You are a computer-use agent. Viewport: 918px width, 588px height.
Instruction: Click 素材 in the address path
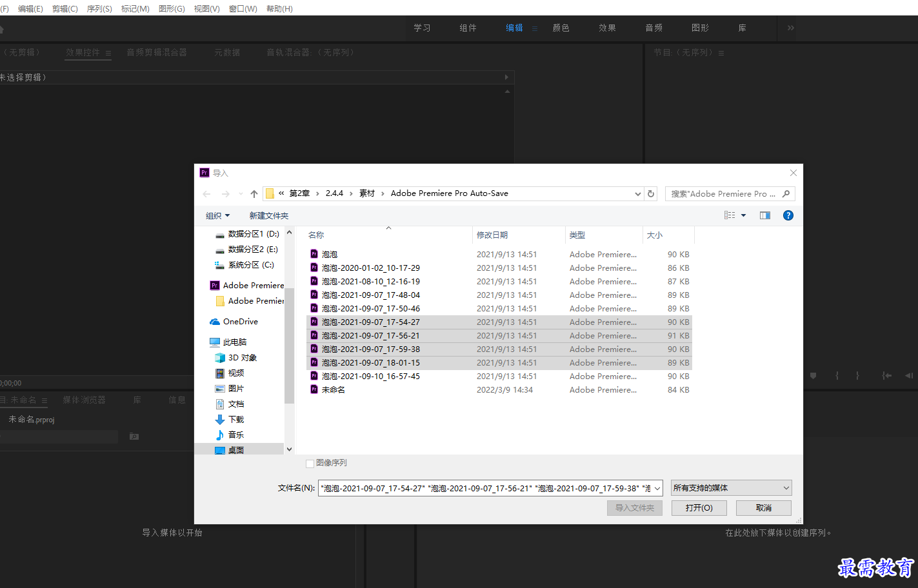[x=367, y=193]
